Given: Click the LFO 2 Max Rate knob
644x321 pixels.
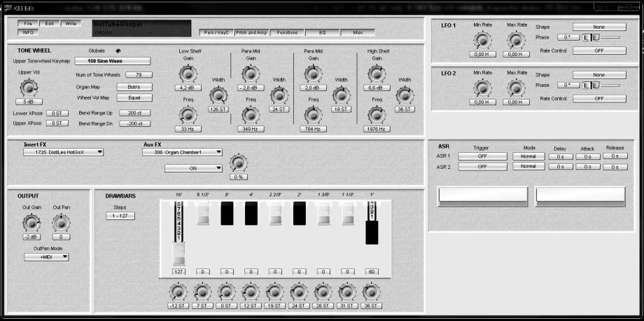Looking at the screenshot, I should coord(517,88).
